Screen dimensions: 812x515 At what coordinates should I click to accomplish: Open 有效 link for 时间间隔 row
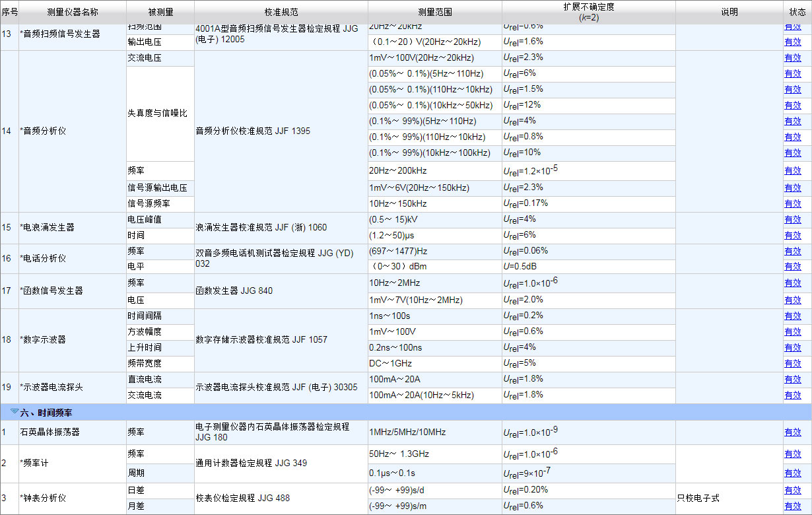coord(792,316)
